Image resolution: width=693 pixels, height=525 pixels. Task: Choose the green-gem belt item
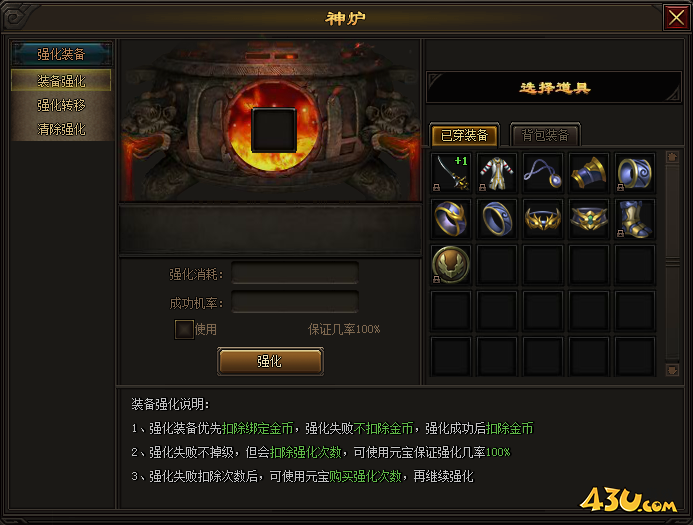click(589, 218)
